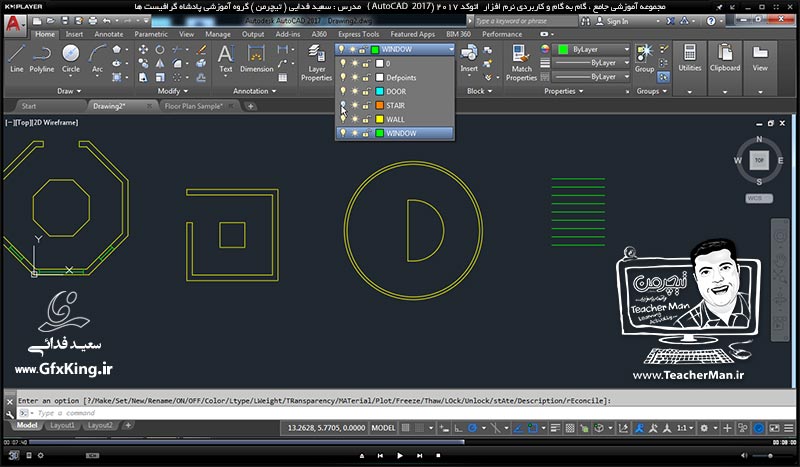Click Undo in Quick Access toolbar
Viewport: 800px width, 467px height.
point(106,21)
